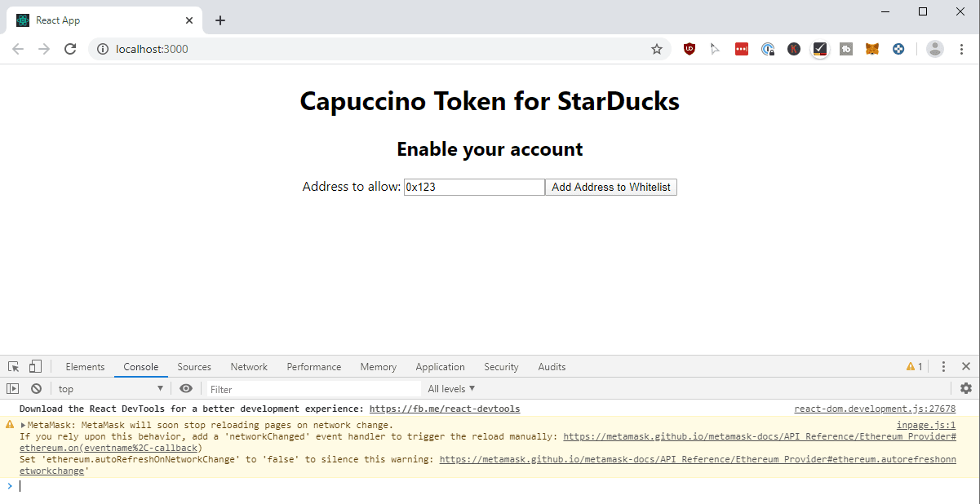
Task: Open the Application tab
Action: pyautogui.click(x=440, y=367)
